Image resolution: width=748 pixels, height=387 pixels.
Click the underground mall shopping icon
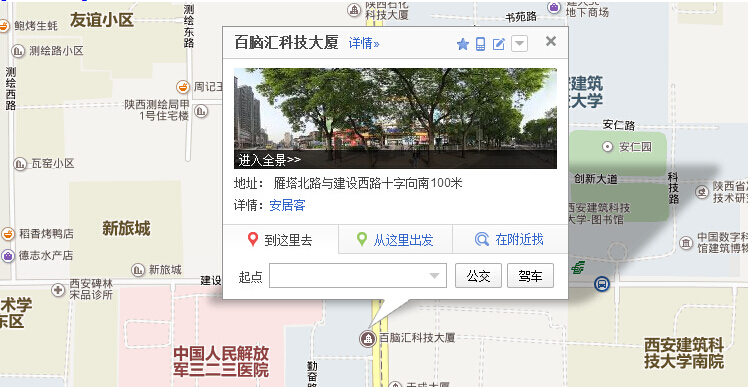554,7
